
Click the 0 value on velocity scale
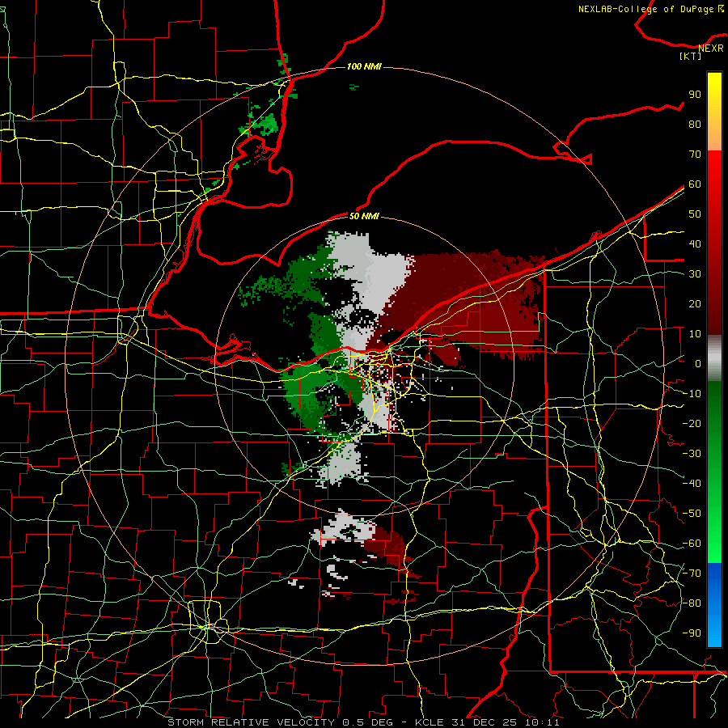coord(698,364)
